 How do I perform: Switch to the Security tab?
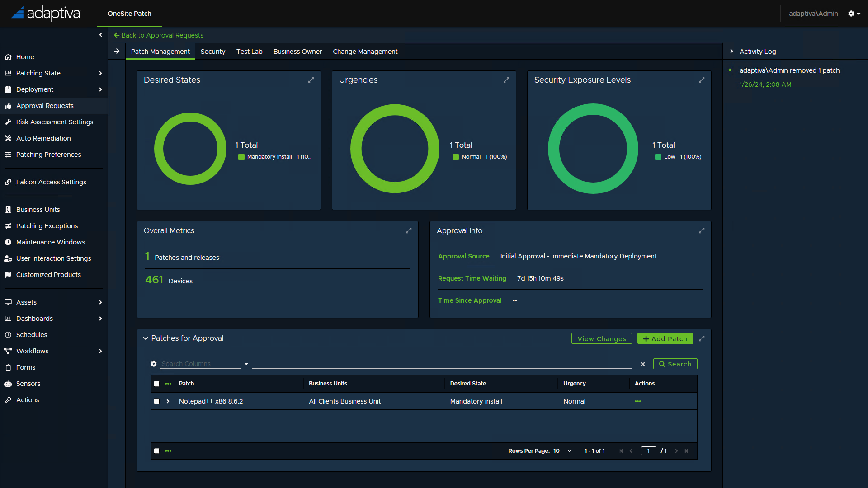tap(213, 52)
